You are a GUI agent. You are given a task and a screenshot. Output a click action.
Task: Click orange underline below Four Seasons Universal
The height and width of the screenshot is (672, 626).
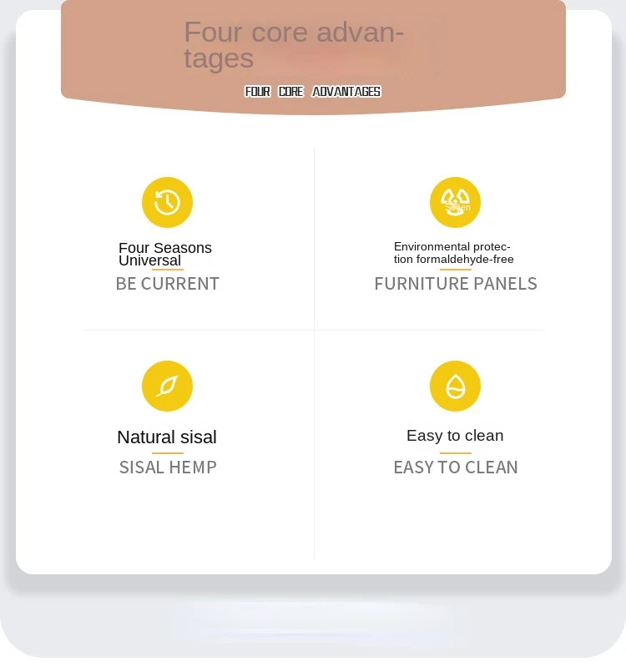point(168,270)
